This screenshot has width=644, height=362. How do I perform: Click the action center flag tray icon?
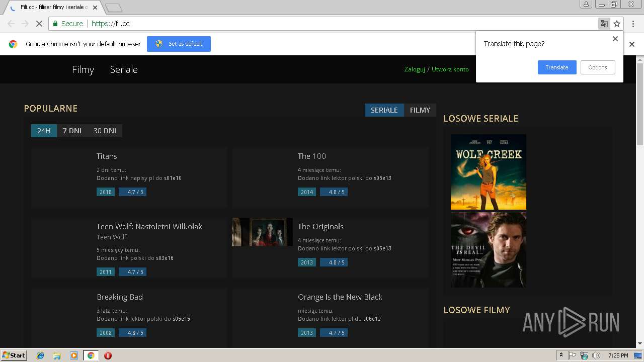572,355
